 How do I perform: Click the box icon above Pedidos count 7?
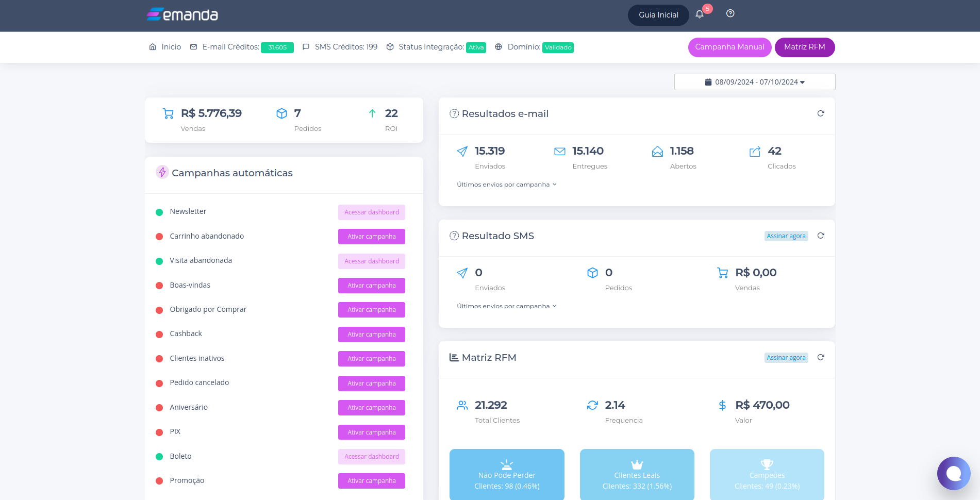(x=281, y=113)
